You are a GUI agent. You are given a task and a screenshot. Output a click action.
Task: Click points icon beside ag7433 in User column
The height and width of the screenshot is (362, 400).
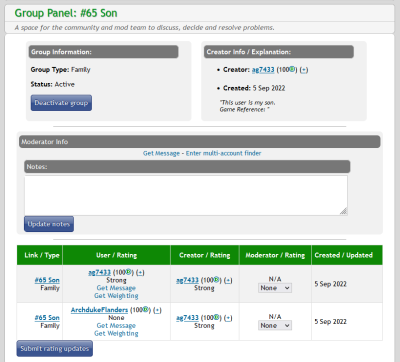click(129, 272)
